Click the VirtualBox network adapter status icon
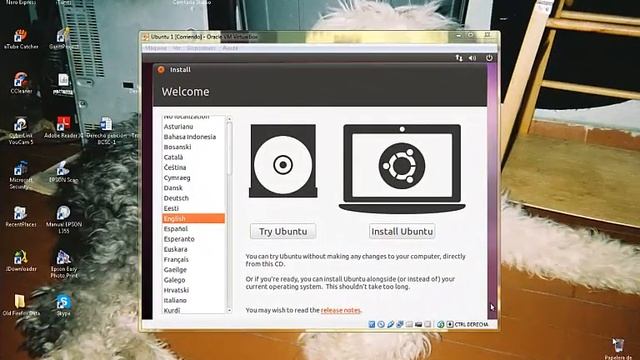Image resolution: width=640 pixels, height=360 pixels. [400, 324]
